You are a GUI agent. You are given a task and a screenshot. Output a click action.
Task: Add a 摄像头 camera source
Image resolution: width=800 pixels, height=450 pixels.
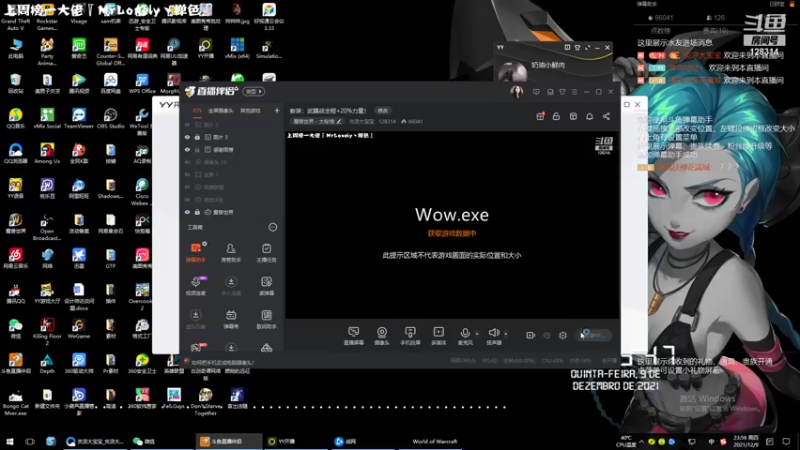(382, 336)
